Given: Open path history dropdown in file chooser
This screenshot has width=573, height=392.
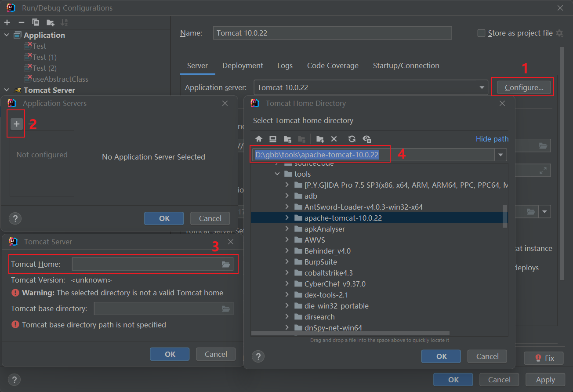Looking at the screenshot, I should [500, 155].
